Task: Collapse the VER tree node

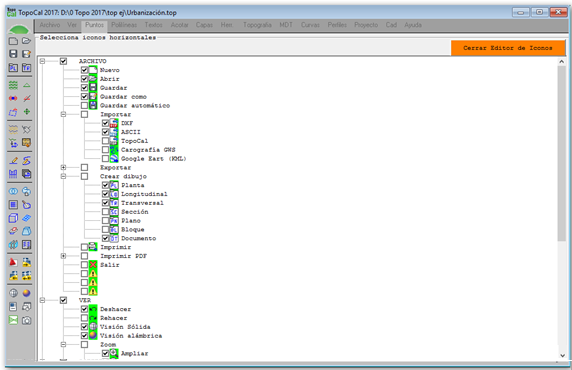Action: point(42,300)
